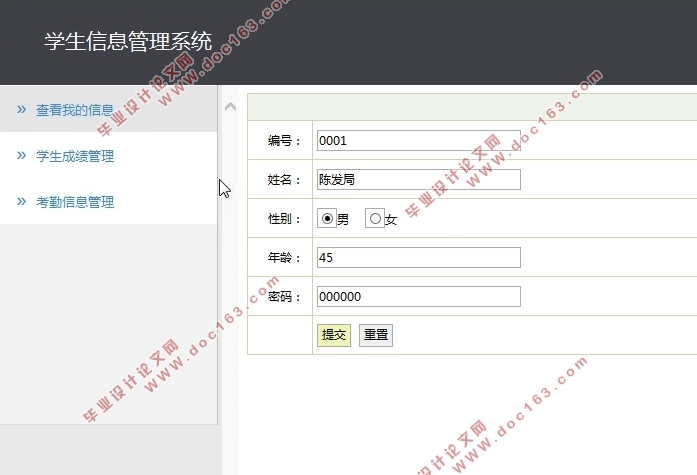697x475 pixels.
Task: Click the chevron icon beside 学生成绩管理
Action: click(21, 156)
